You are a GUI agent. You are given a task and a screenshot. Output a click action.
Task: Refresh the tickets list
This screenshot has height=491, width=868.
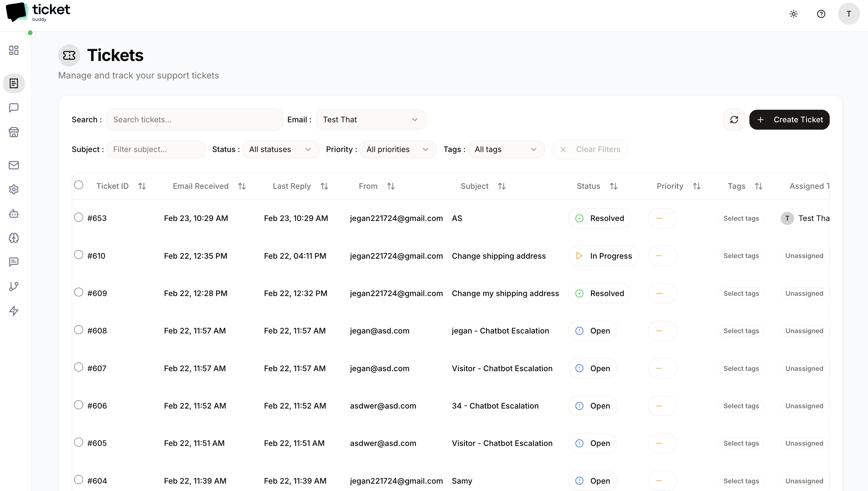point(734,119)
